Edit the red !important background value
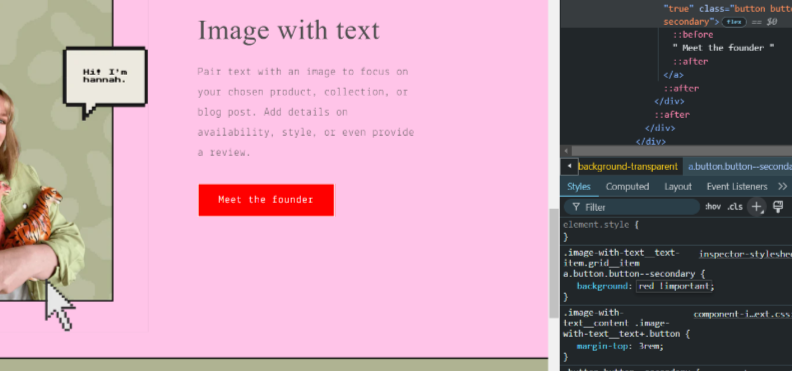The width and height of the screenshot is (792, 371). [674, 286]
